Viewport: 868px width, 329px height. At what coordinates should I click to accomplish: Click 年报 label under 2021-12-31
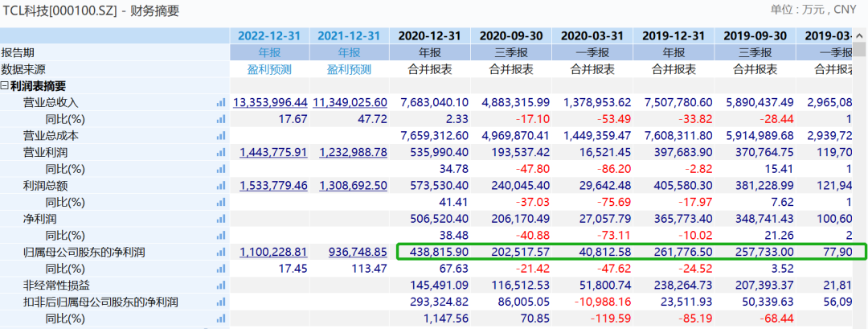pyautogui.click(x=350, y=53)
